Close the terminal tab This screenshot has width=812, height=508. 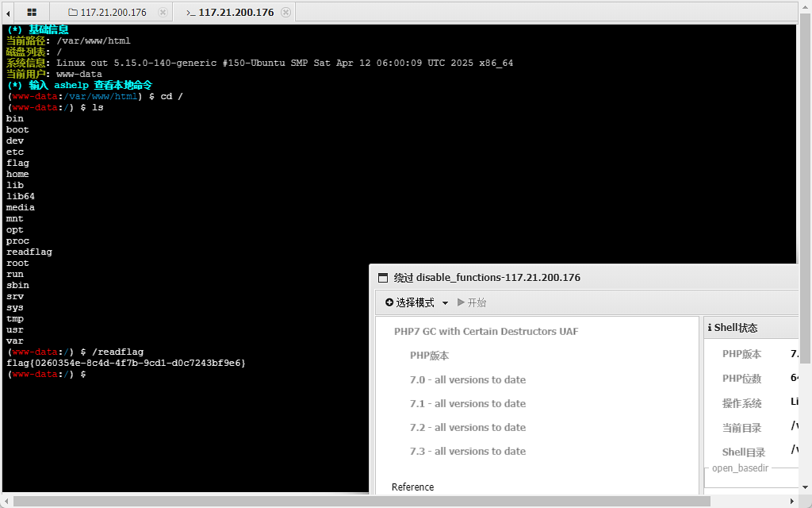[285, 13]
